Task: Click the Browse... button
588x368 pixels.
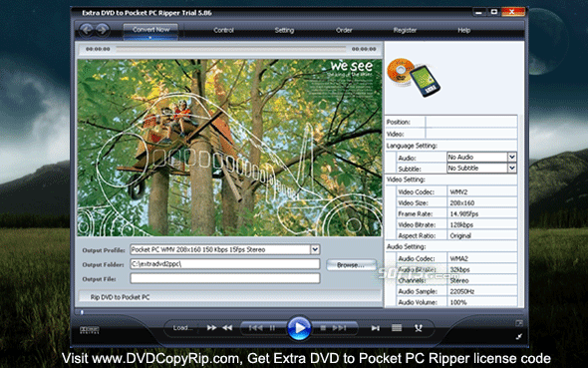Action: (x=351, y=265)
